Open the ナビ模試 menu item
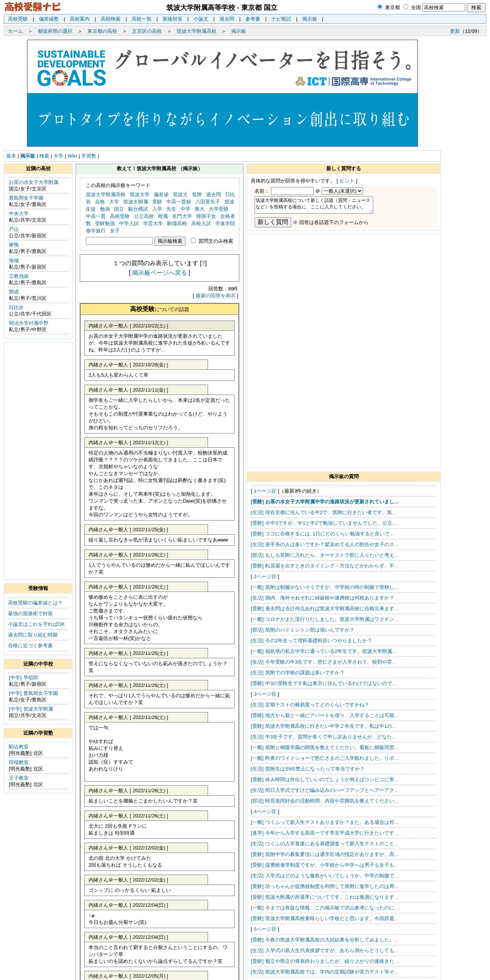 281,19
